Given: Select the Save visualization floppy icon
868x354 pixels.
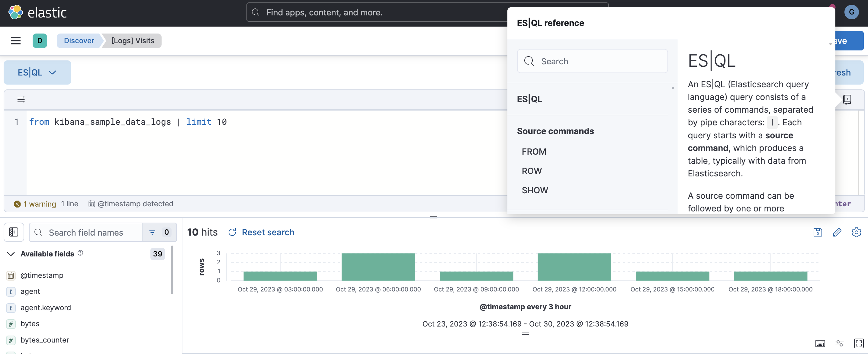Looking at the screenshot, I should pos(818,232).
